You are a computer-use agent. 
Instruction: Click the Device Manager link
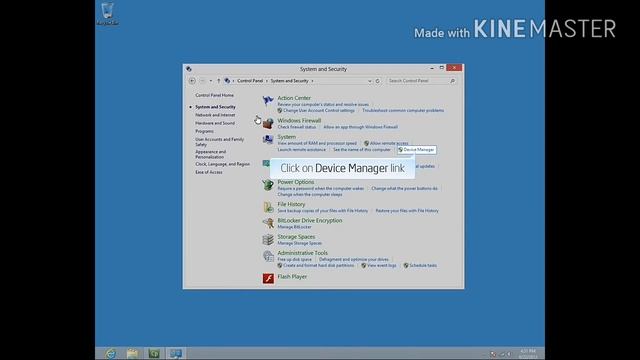[417, 150]
